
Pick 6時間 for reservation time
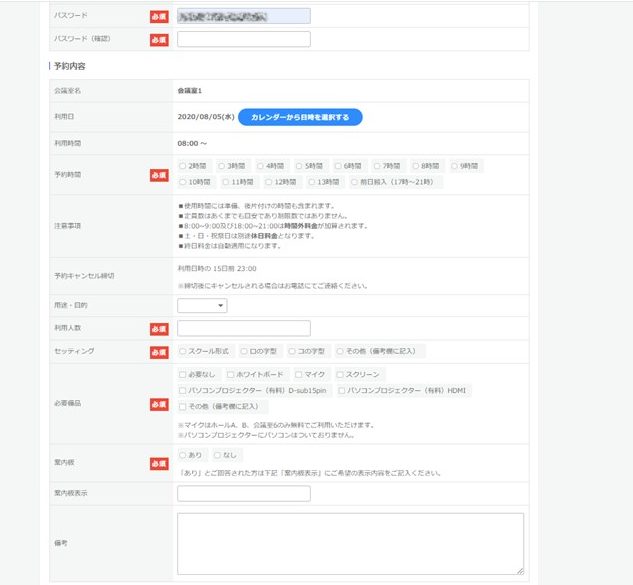[338, 166]
